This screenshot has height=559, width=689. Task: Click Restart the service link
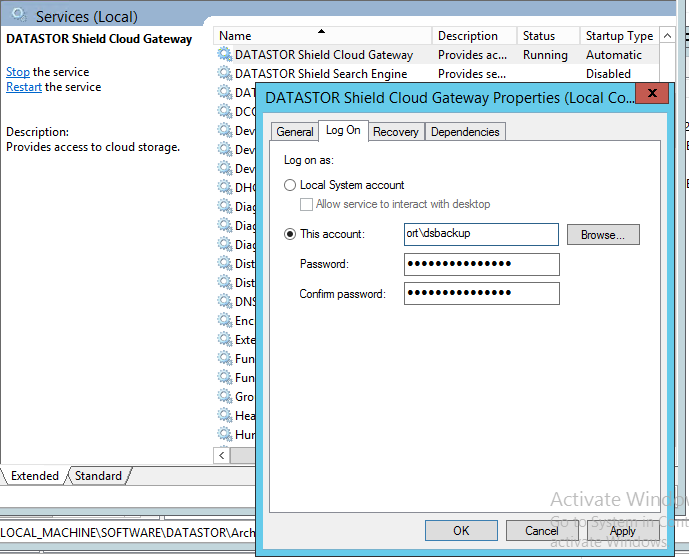pyautogui.click(x=24, y=87)
